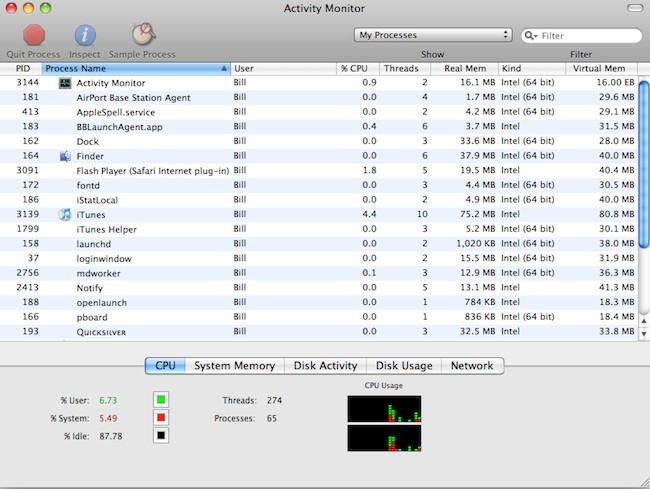Click the Processes count 65
Screen dimensions: 650x489
tap(272, 418)
